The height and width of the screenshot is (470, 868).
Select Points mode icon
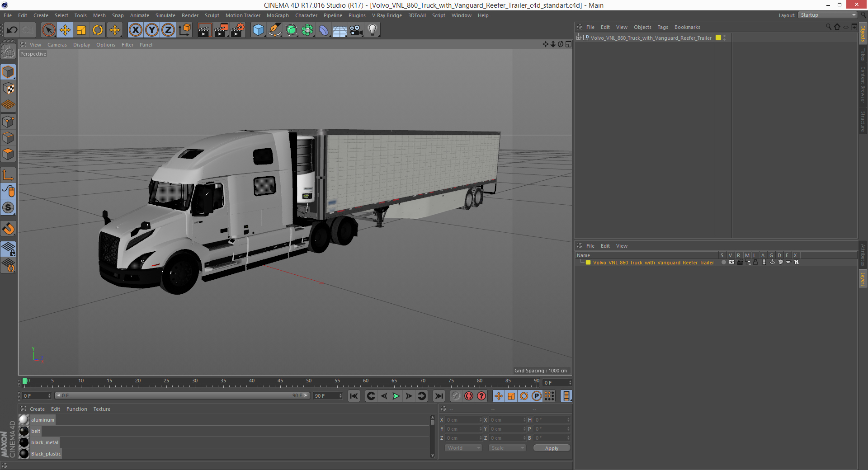[x=8, y=122]
